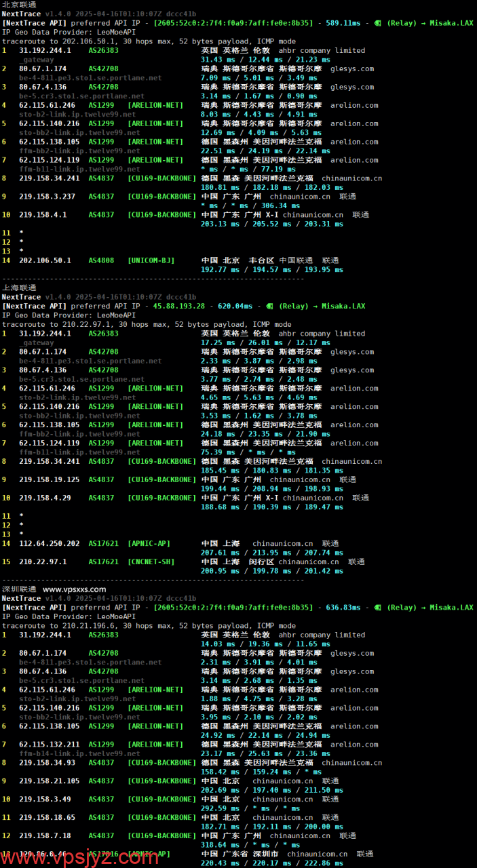Click latency '203.13 ms / 205.52 ms / 203.31 ms'

point(272,224)
